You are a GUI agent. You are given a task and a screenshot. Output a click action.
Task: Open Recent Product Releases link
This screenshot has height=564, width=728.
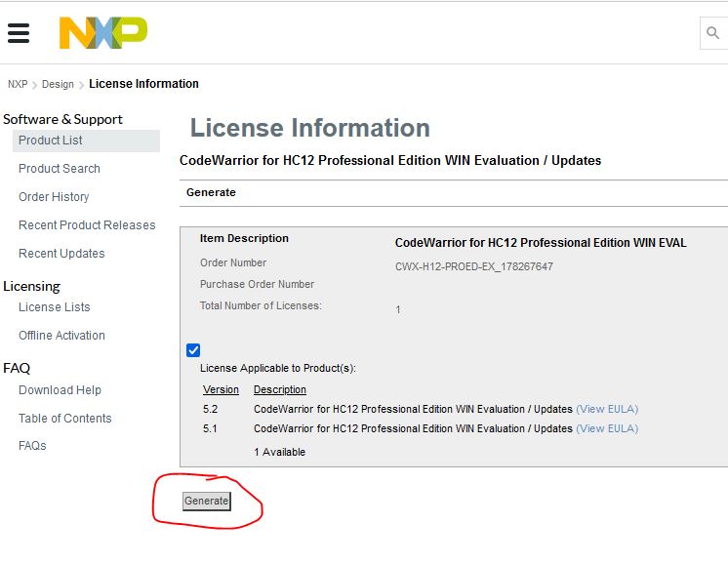pos(87,225)
